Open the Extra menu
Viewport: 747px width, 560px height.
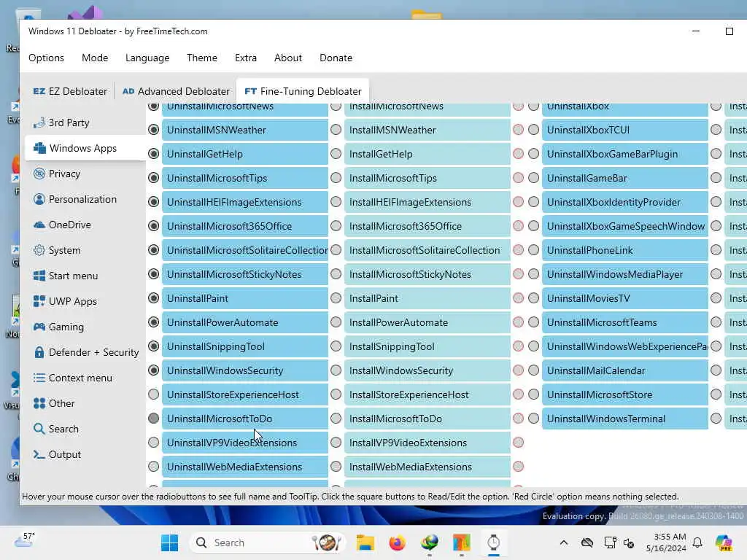coord(246,58)
